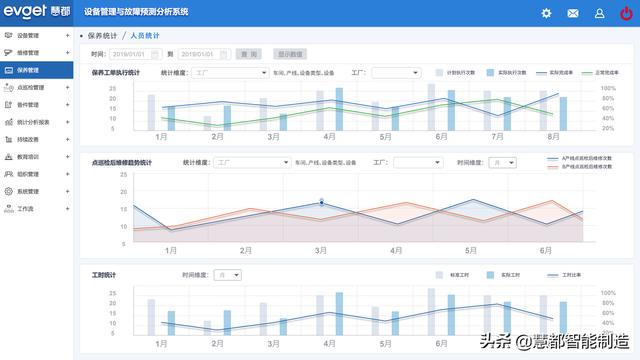Open 工厂 dropdown in 点巡检后维修趋势统计
640x360 pixels.
pos(418,162)
